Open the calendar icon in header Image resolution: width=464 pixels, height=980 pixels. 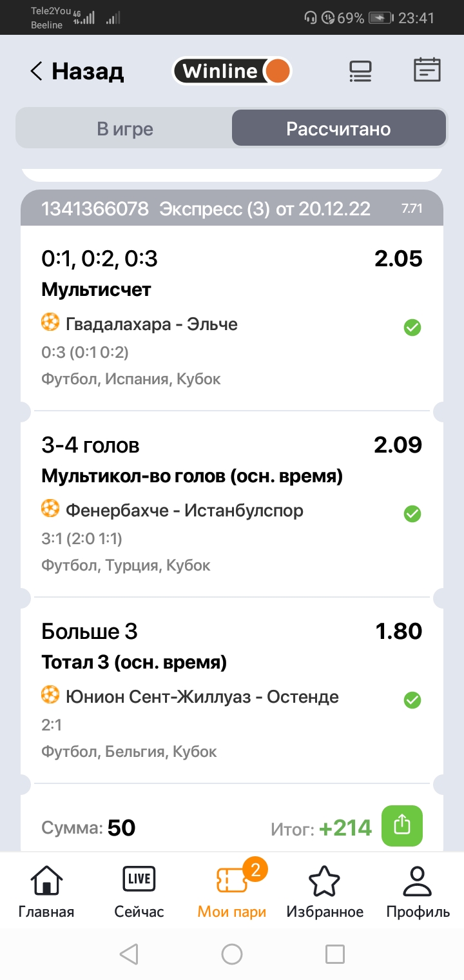pos(427,70)
